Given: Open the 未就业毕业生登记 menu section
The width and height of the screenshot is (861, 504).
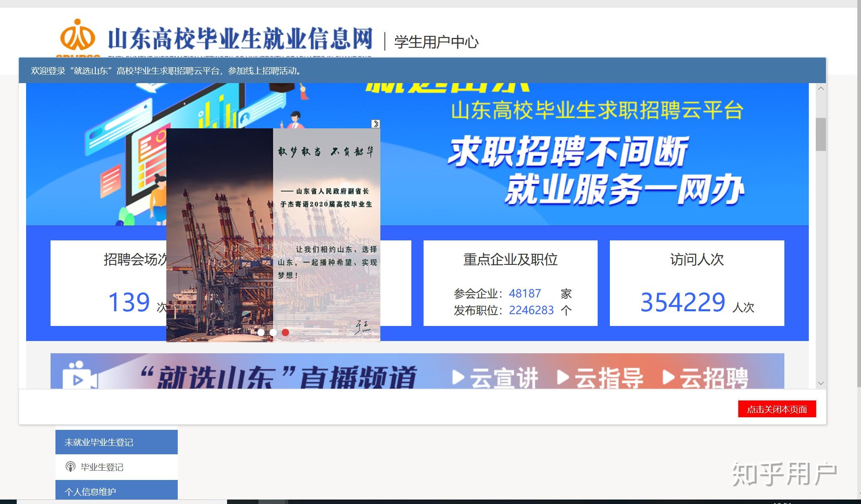Looking at the screenshot, I should [117, 442].
